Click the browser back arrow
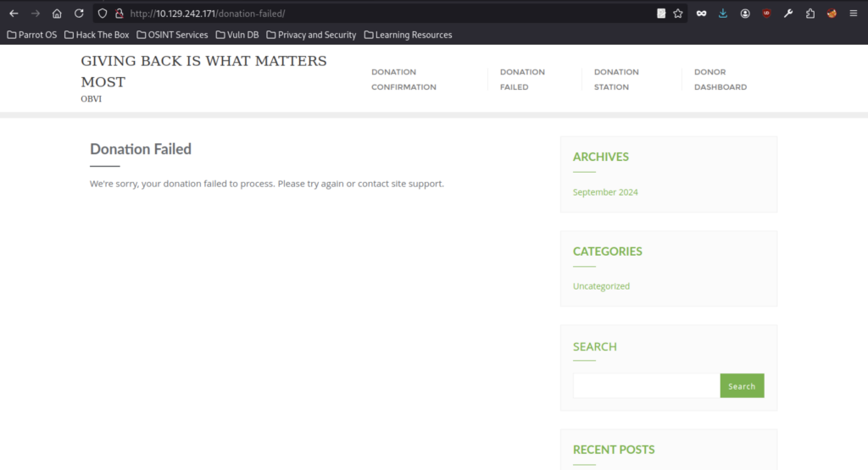868x470 pixels. [14, 14]
